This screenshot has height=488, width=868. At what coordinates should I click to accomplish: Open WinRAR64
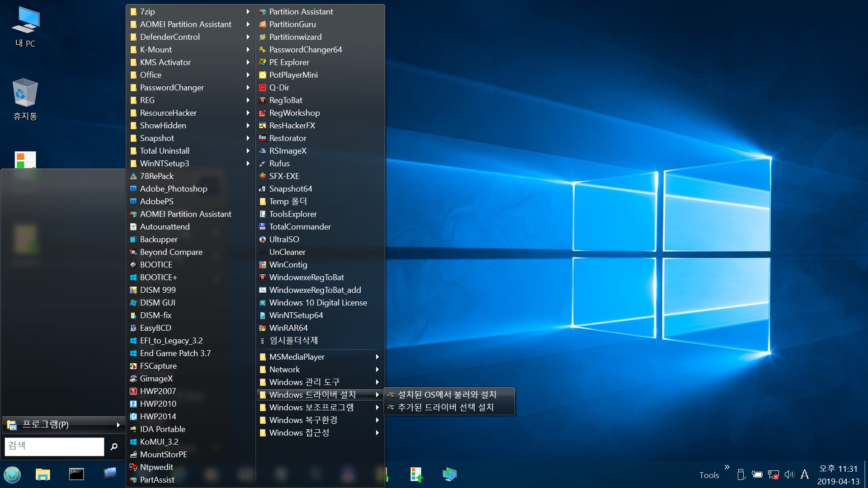coord(320,328)
